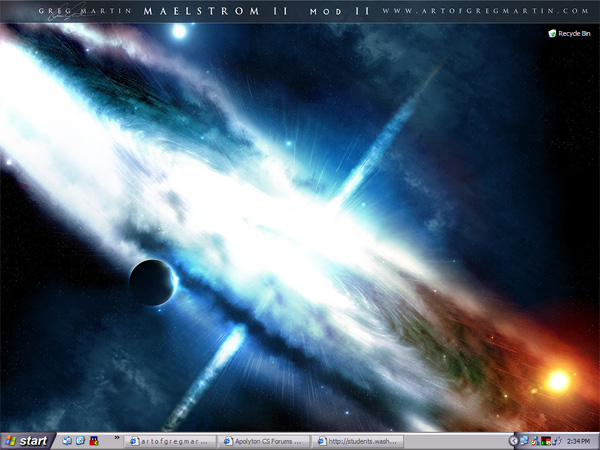Activate the http://students.wash taskbar button
600x450 pixels.
(357, 440)
